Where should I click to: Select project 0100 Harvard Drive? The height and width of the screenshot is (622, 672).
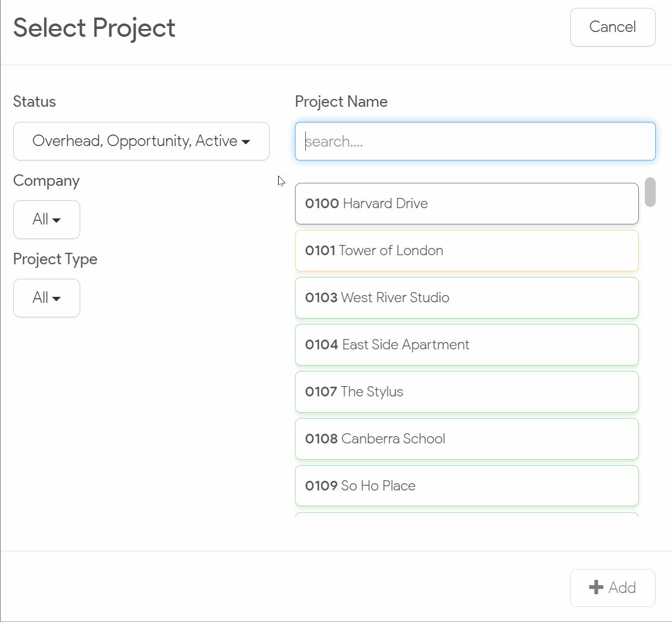(466, 204)
